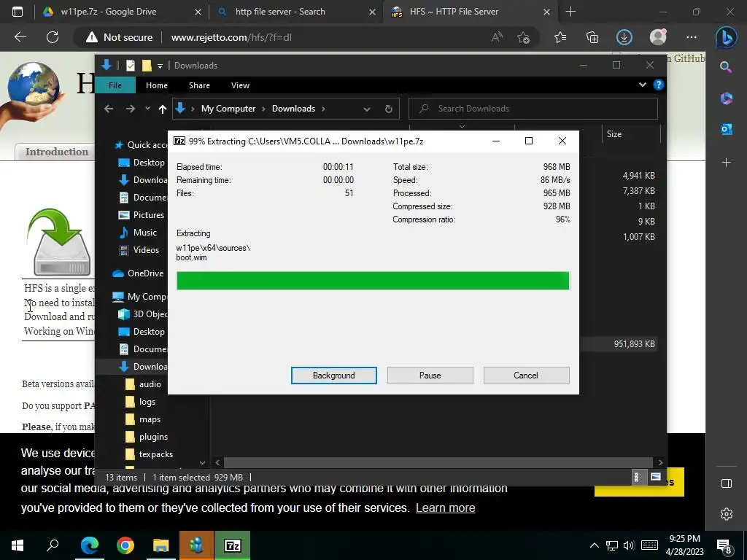Open Edge Settings and more menu
The width and height of the screenshot is (747, 560).
click(x=692, y=37)
